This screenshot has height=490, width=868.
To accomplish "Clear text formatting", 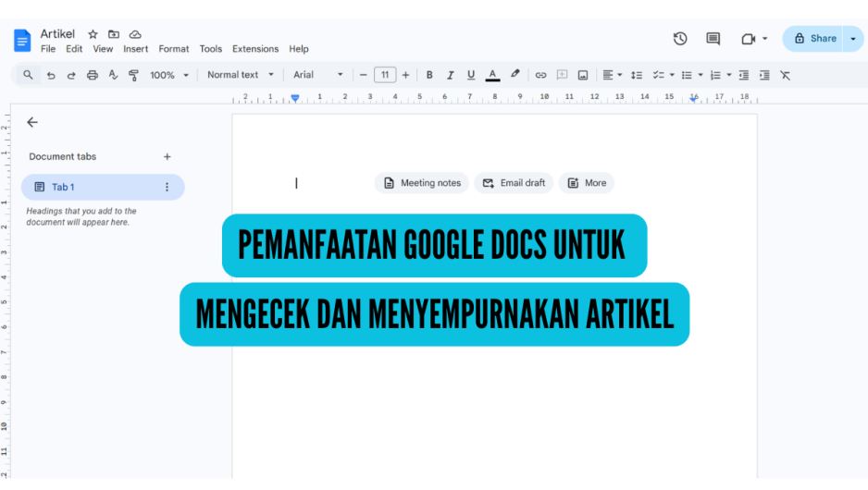I will (x=785, y=75).
